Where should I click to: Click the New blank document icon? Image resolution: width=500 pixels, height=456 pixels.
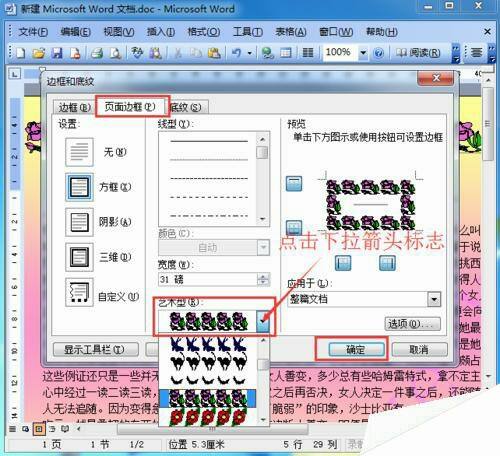pyautogui.click(x=21, y=53)
